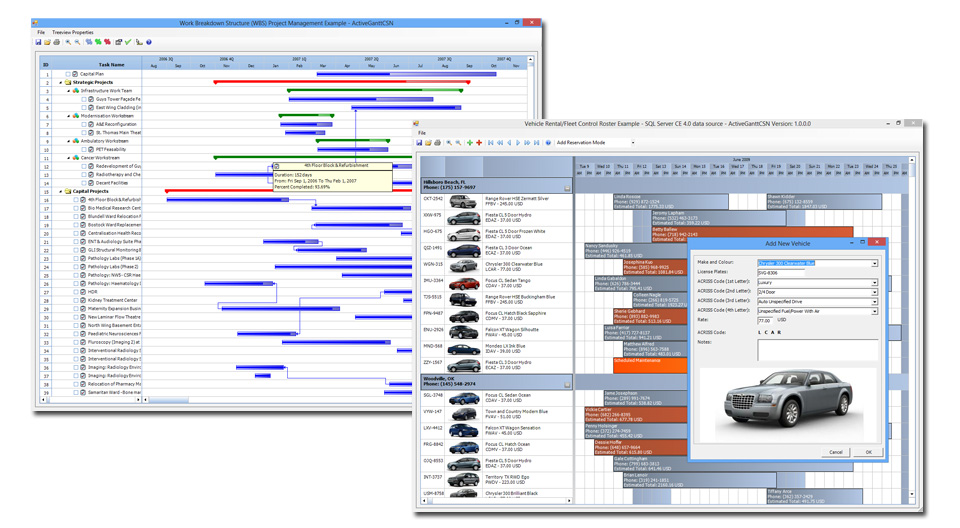Collapse the Strategic Projects tree node

point(61,83)
